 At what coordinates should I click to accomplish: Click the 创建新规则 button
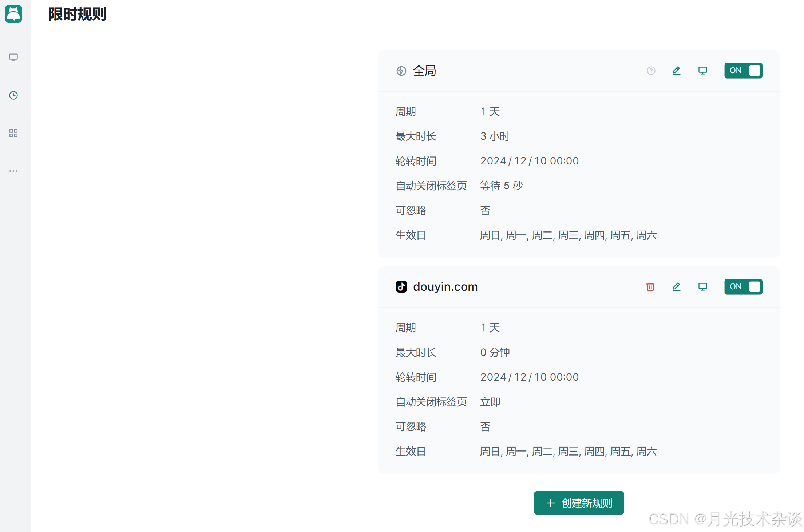[x=578, y=503]
